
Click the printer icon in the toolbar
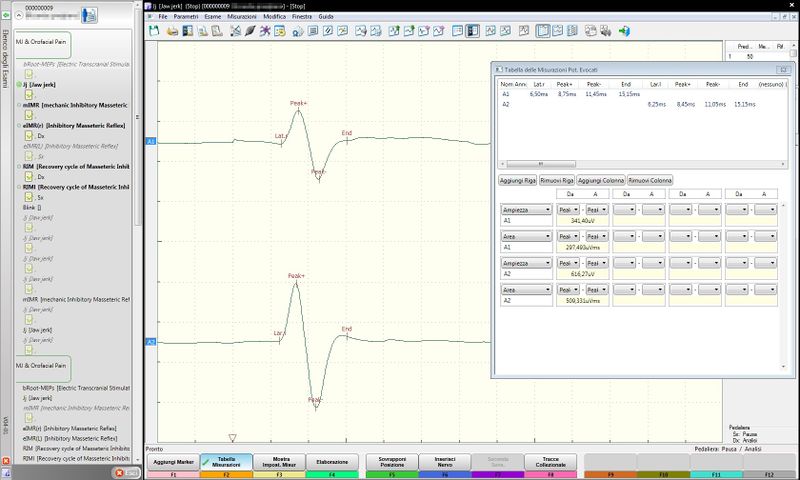(x=173, y=31)
